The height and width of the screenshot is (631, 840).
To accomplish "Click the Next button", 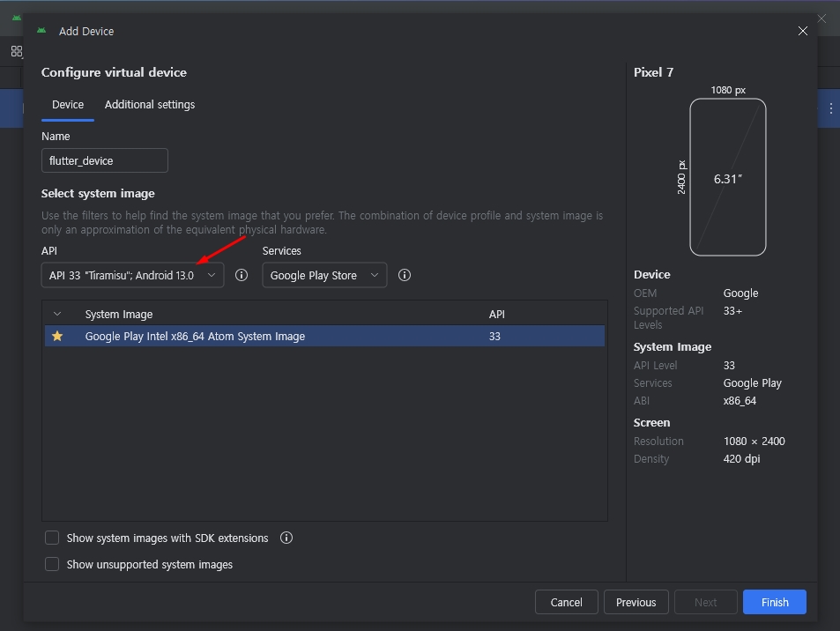I will coord(705,602).
